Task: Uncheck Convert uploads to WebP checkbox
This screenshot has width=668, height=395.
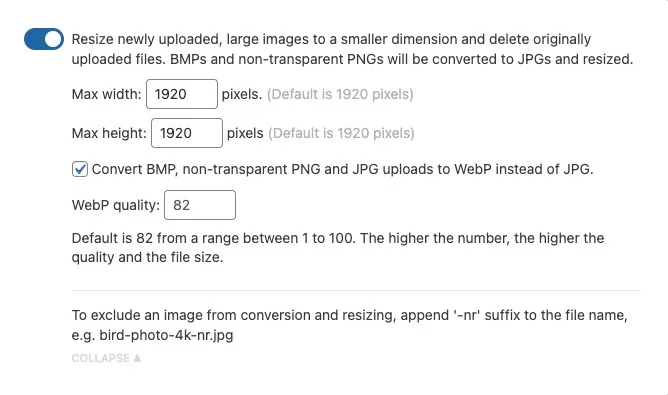Action: (80, 169)
